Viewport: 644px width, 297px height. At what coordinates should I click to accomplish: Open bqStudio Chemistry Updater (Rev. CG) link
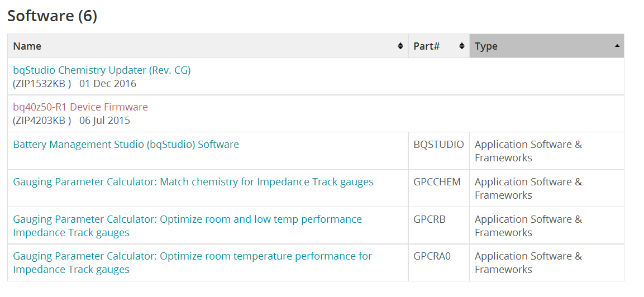coord(102,70)
